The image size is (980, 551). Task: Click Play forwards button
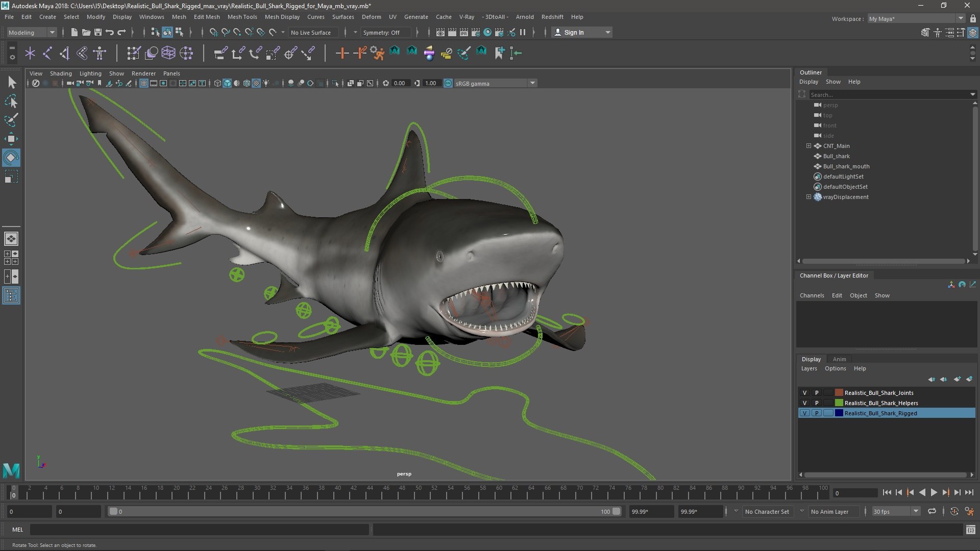pos(934,492)
